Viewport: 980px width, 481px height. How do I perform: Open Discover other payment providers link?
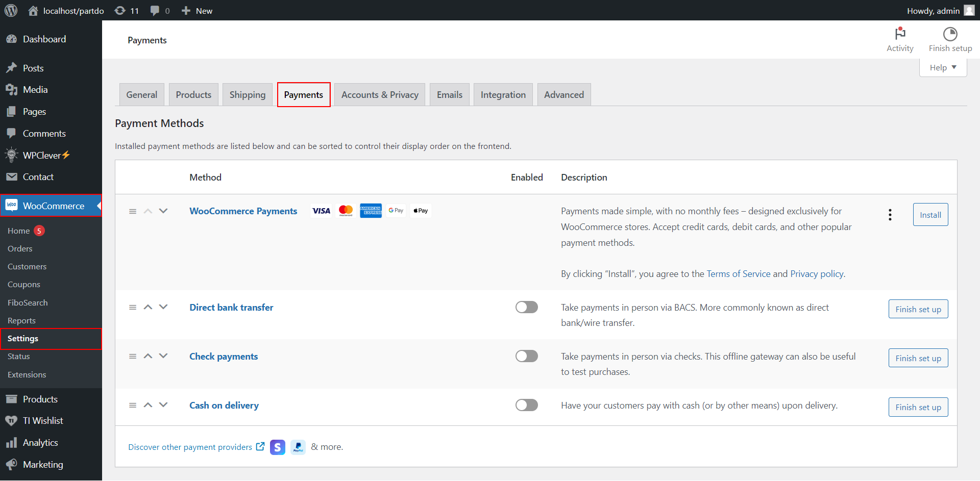point(197,447)
